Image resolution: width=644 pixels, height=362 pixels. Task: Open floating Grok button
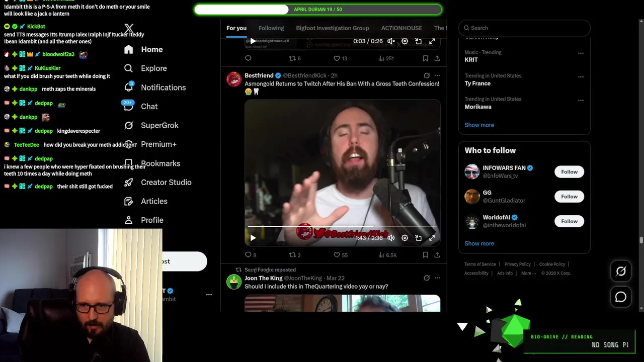[621, 271]
